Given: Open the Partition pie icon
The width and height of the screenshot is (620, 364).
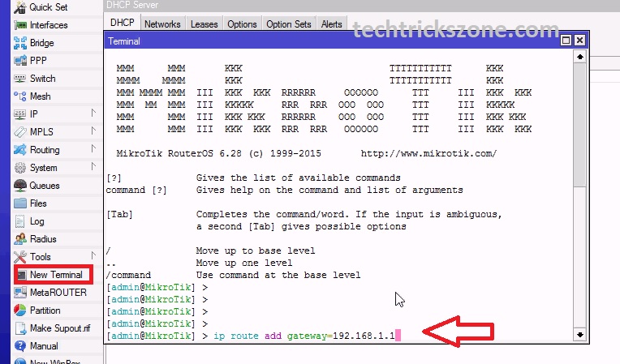Looking at the screenshot, I should 19,310.
